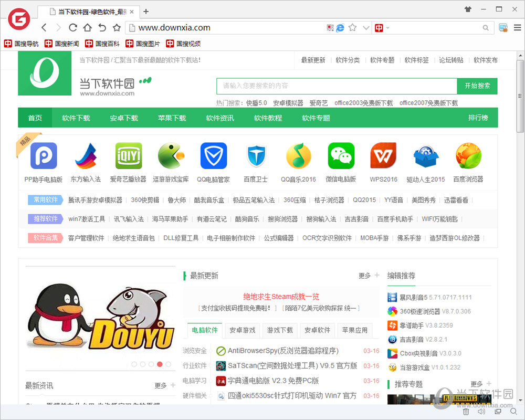
Task: Open search engine selector dropdown
Action: (x=388, y=28)
